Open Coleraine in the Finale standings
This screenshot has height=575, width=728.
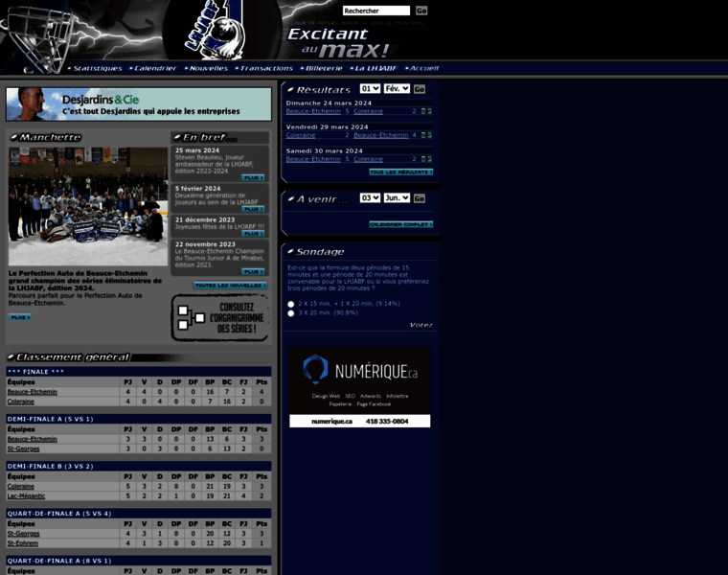[21, 402]
